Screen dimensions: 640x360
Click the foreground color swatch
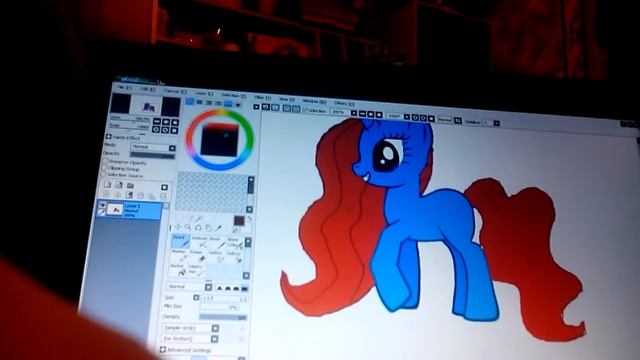[239, 221]
